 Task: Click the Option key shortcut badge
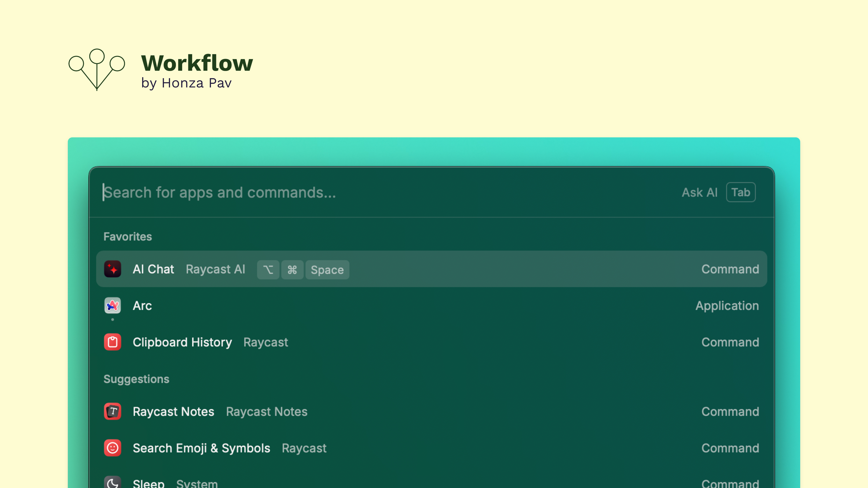(268, 270)
